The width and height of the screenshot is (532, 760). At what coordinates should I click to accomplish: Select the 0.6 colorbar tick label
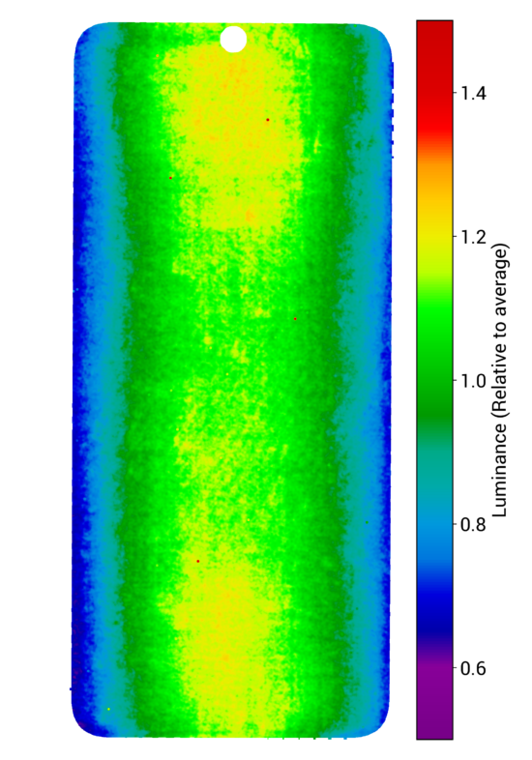pos(473,668)
